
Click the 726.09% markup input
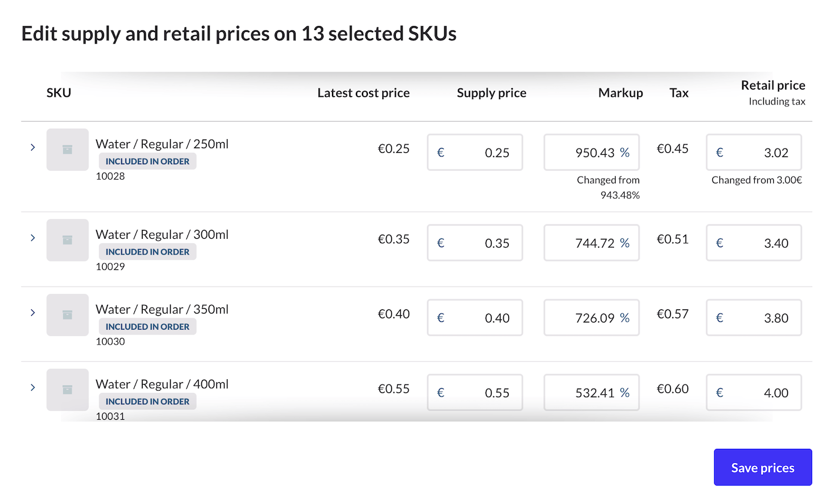coord(591,318)
